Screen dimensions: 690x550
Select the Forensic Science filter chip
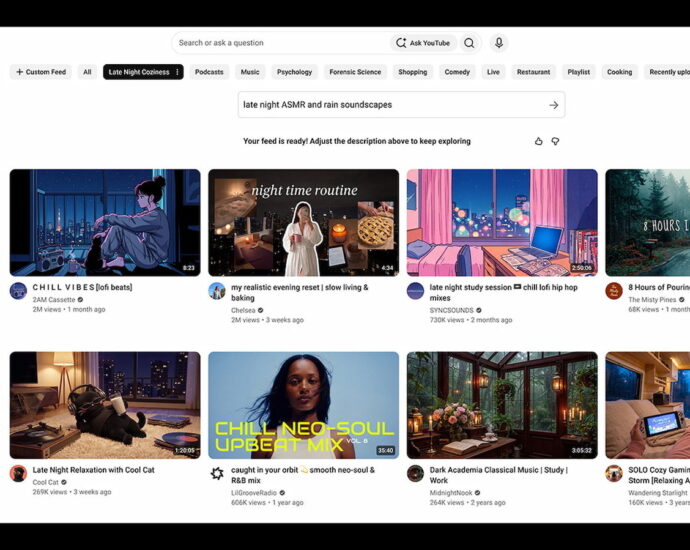pos(355,72)
